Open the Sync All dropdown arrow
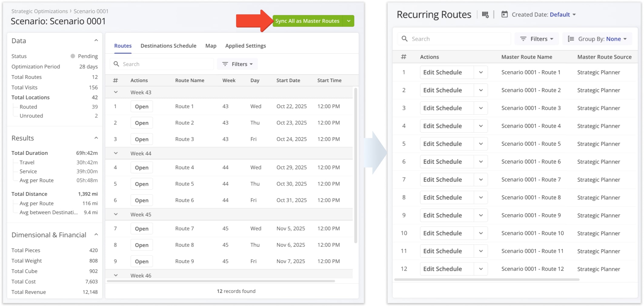This screenshot has height=307, width=644. (349, 21)
